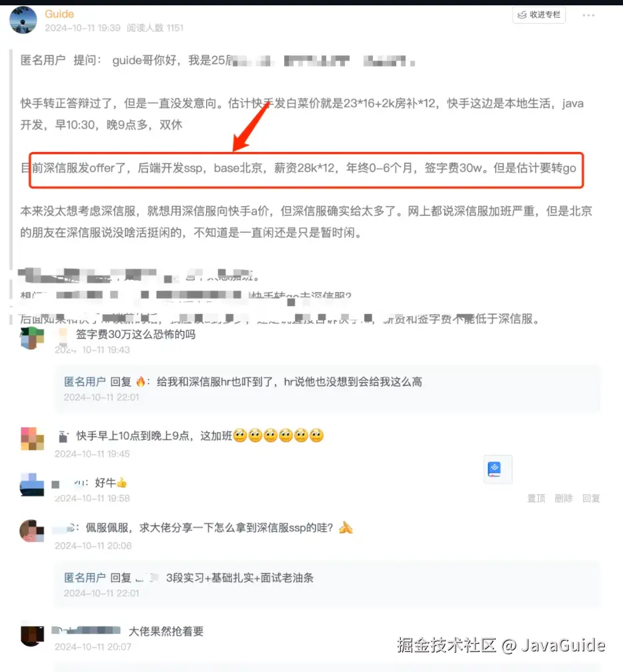623x672 pixels.
Task: Click the thumbs-up emoji after 好牛
Action: pyautogui.click(x=122, y=483)
